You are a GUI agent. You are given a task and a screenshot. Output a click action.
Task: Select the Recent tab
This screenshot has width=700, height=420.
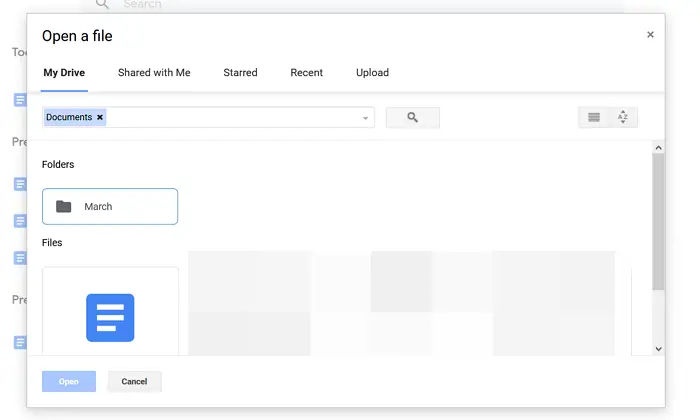306,73
